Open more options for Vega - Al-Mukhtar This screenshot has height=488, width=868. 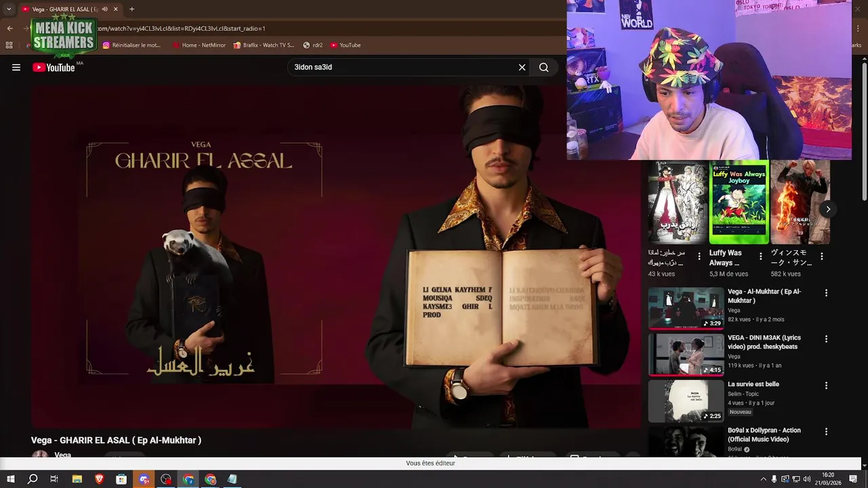point(826,293)
